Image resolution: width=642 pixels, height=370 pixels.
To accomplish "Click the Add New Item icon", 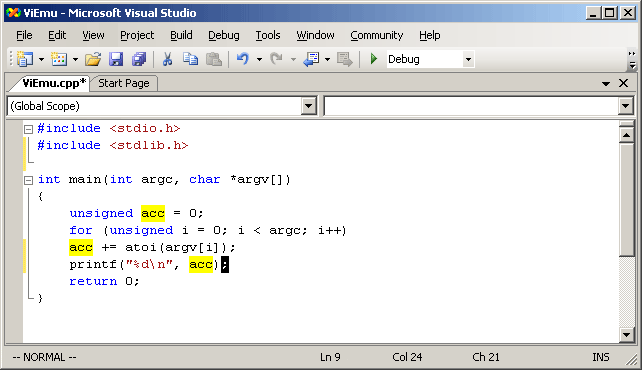I will point(59,59).
